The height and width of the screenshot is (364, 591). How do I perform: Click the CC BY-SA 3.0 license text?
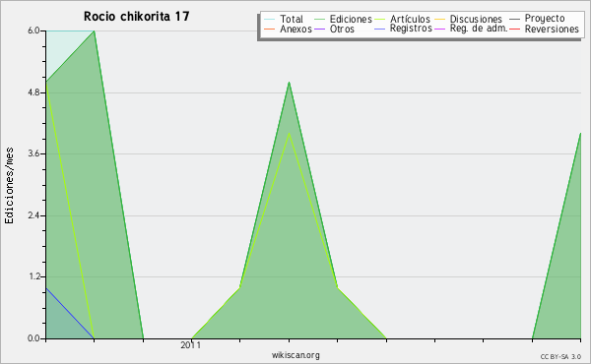(560, 356)
